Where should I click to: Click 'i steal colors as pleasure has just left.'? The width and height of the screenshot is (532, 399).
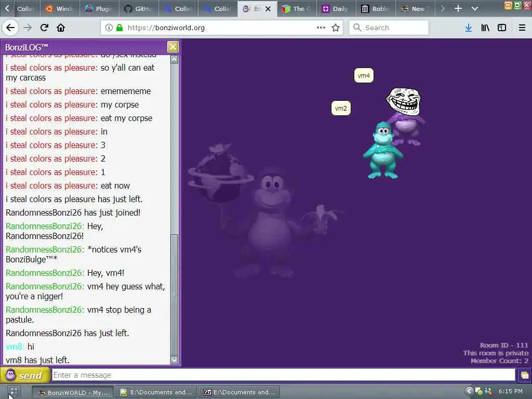coord(74,199)
